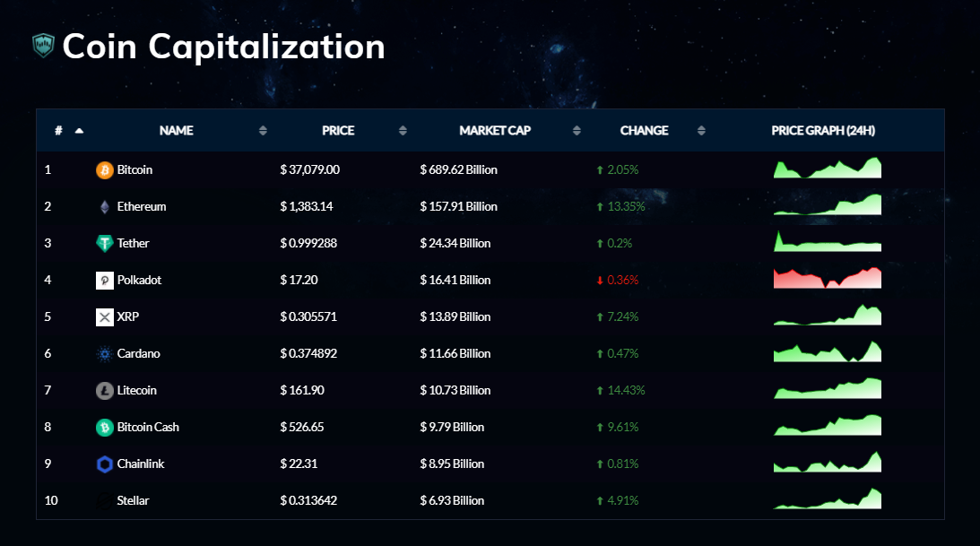Sort table by rank number arrow
Screen dimensions: 980x546
(x=80, y=131)
